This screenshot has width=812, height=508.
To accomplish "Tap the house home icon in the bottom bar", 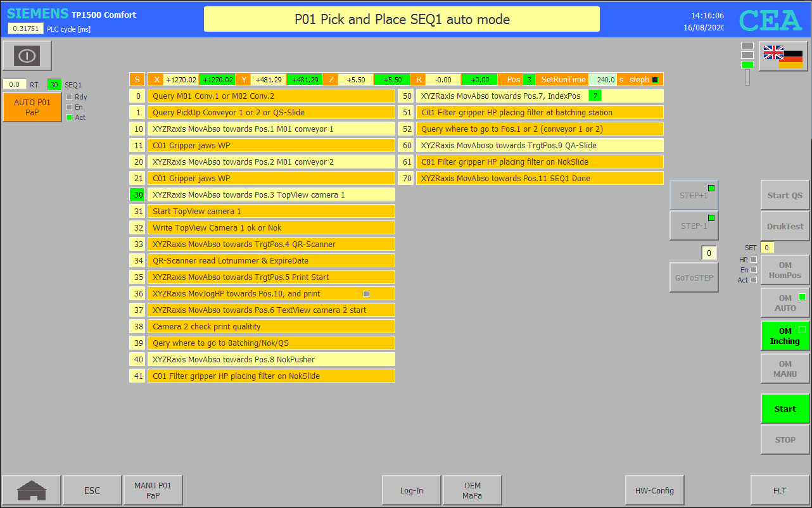I will pyautogui.click(x=31, y=490).
